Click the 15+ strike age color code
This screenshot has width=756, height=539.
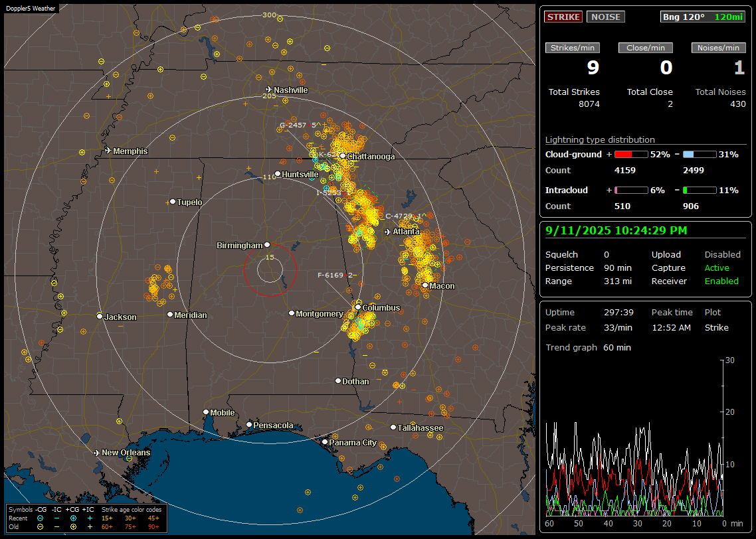pos(107,518)
